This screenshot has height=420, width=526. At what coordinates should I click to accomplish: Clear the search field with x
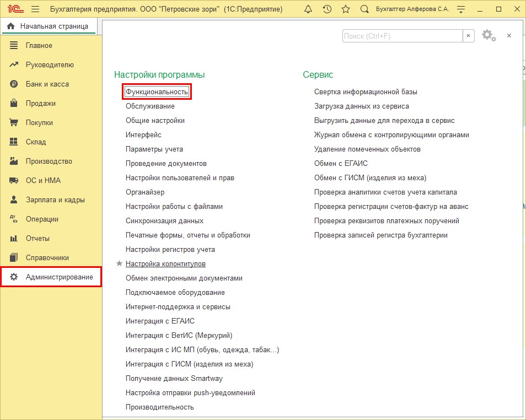pyautogui.click(x=468, y=36)
